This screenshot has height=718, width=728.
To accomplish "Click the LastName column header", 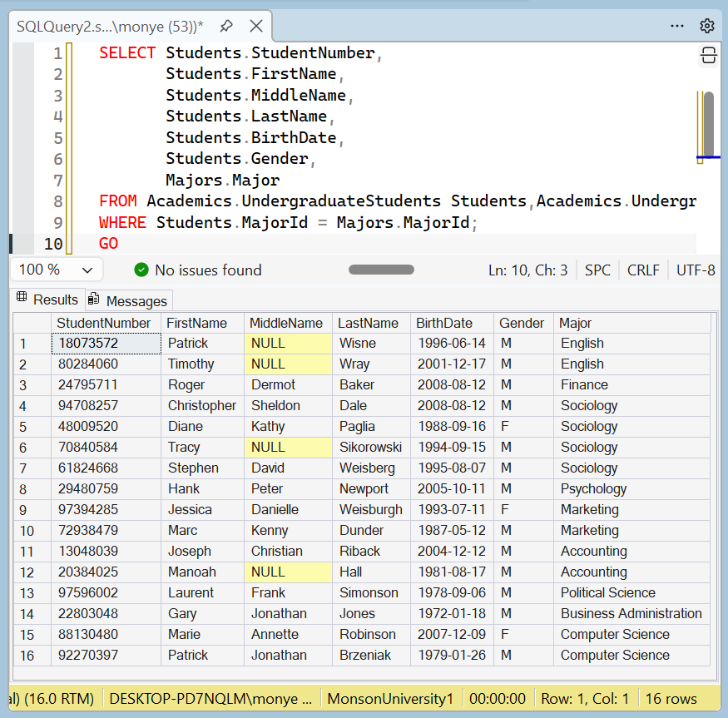I will point(371,323).
